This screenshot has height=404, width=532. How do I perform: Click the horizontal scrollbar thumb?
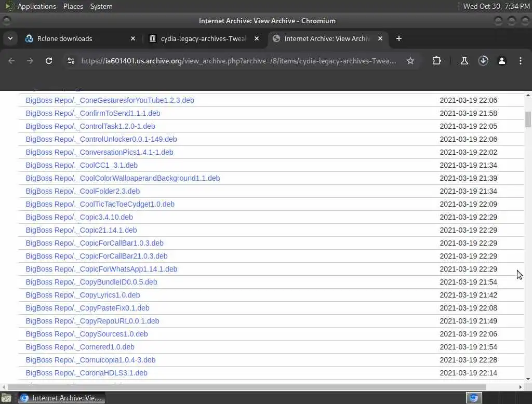pos(247,387)
